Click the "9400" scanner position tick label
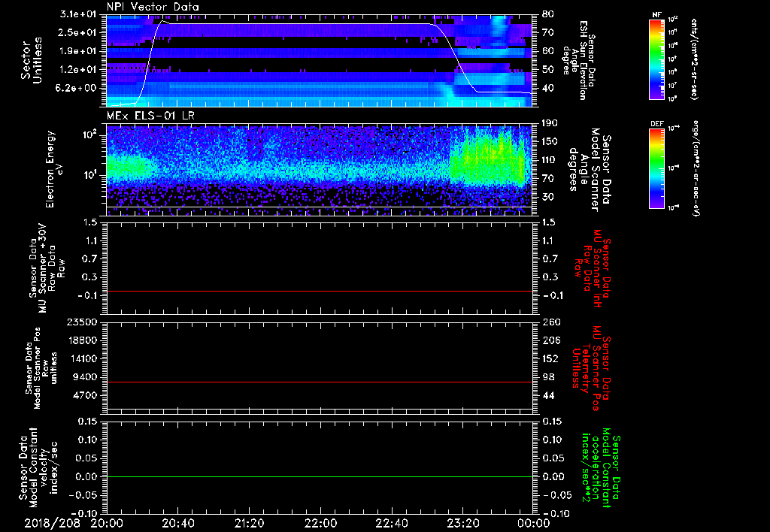The width and height of the screenshot is (770, 532). click(x=85, y=377)
